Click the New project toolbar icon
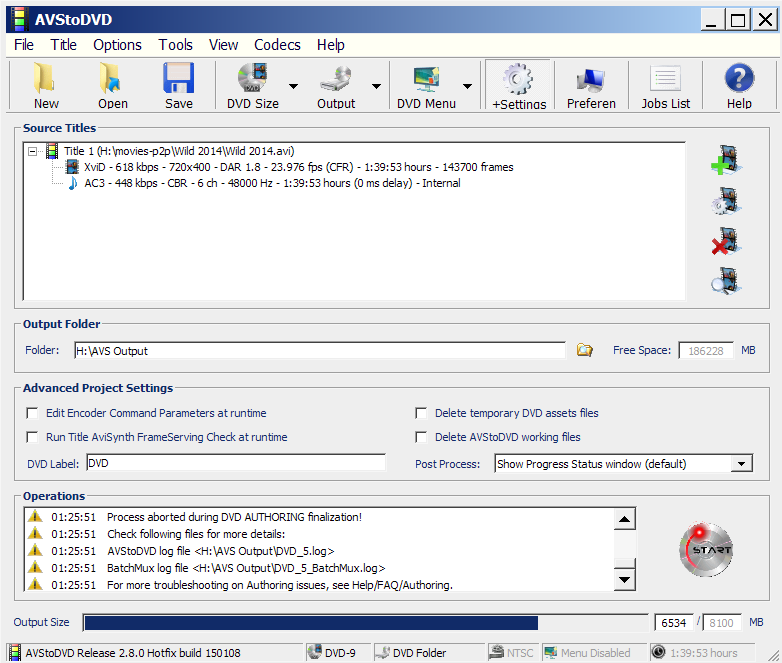Screen dimensions: 782x663 (x=45, y=78)
